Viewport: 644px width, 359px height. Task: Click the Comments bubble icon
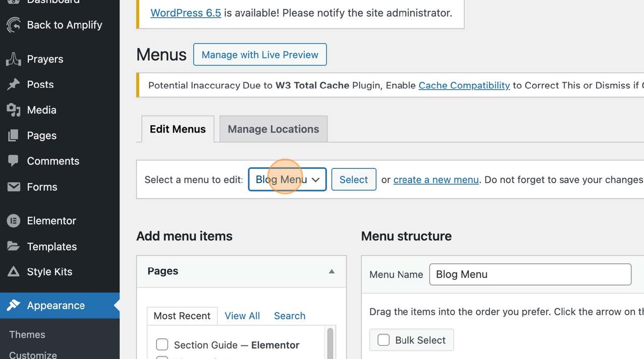click(x=14, y=161)
